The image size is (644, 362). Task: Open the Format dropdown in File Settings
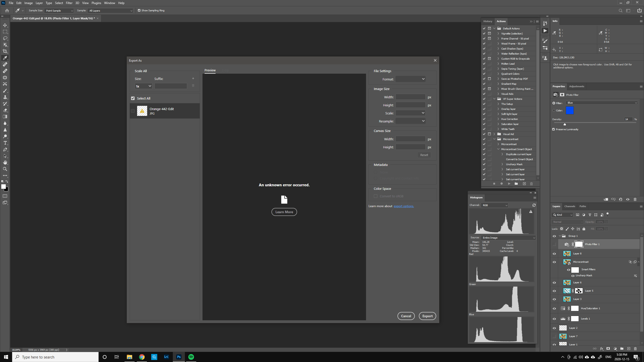pos(410,79)
